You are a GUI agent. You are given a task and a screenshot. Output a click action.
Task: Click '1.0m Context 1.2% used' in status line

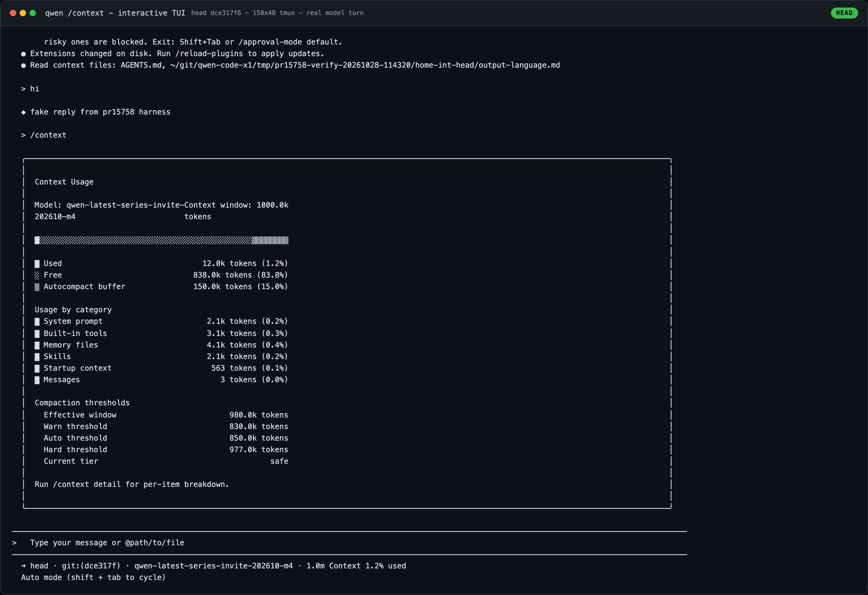[x=356, y=566]
